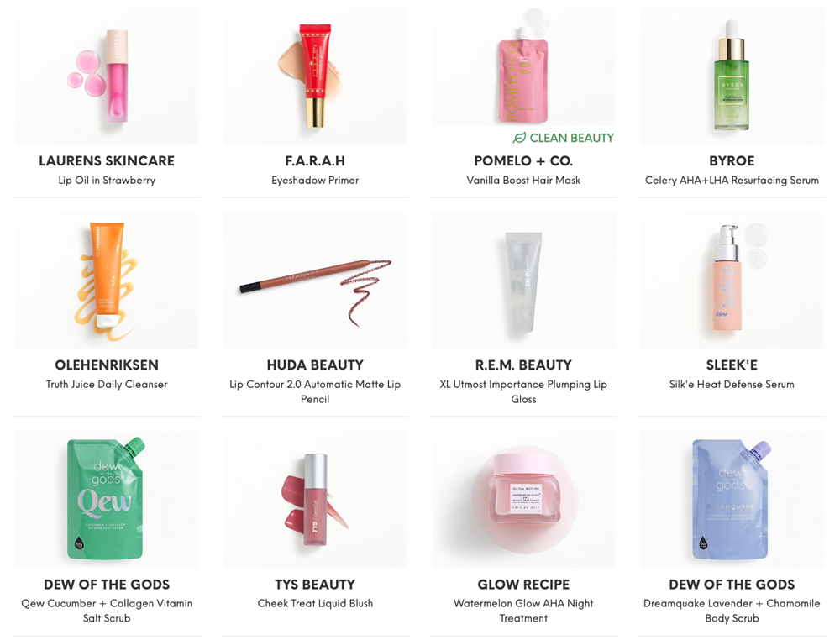Select the Sleek'e Silk'e serum bottle image
This screenshot has height=640, width=840.
[x=732, y=280]
